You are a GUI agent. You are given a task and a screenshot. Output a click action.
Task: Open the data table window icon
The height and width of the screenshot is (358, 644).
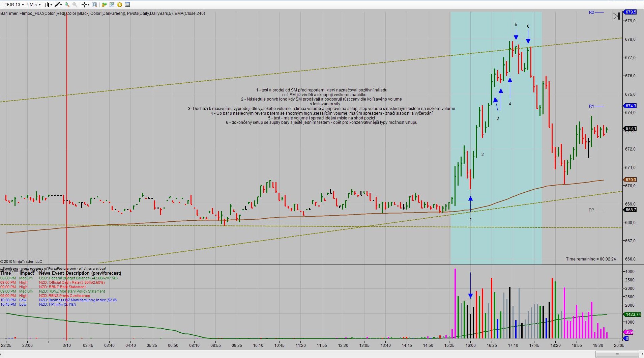point(127,5)
